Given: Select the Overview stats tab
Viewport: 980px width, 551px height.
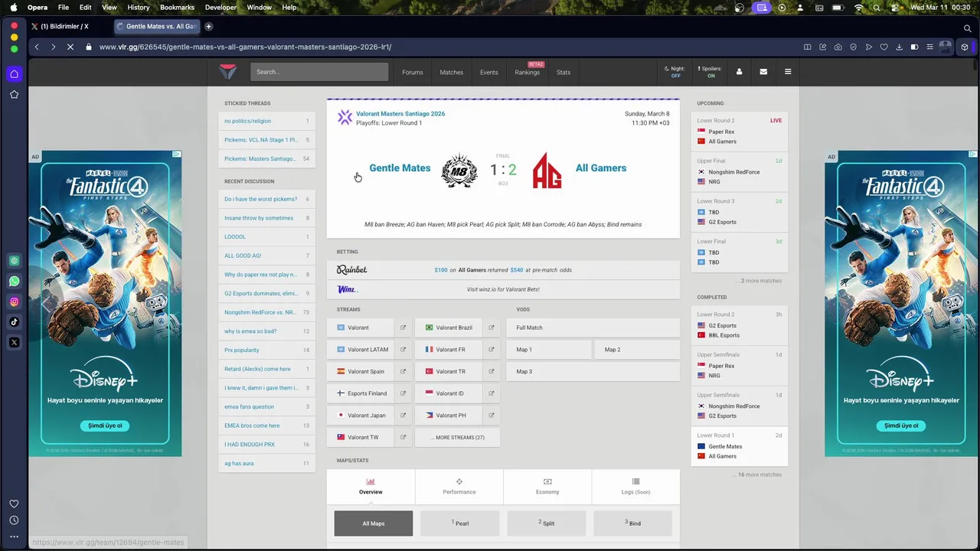Looking at the screenshot, I should click(371, 487).
